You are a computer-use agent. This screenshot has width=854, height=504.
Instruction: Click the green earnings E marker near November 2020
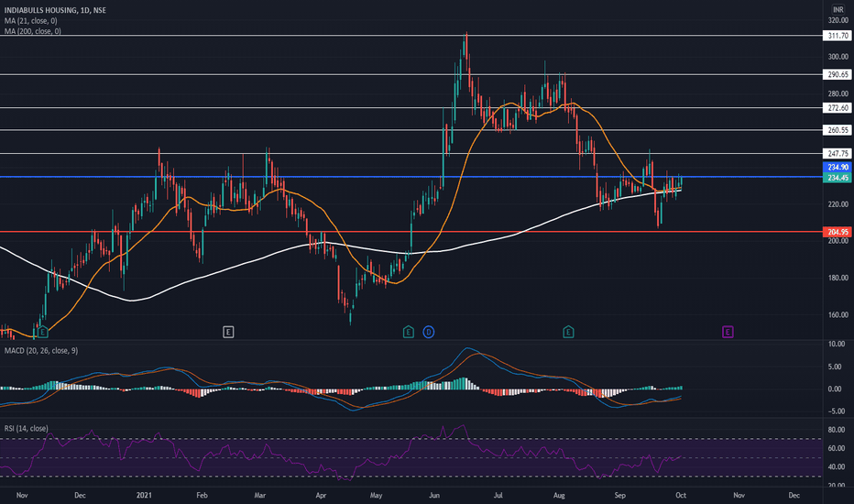tap(42, 332)
